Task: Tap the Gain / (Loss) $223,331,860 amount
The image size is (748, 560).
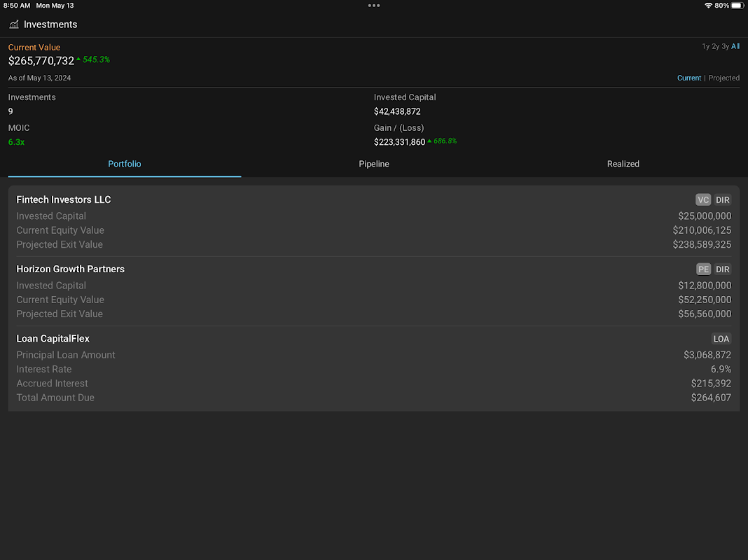Action: (399, 142)
